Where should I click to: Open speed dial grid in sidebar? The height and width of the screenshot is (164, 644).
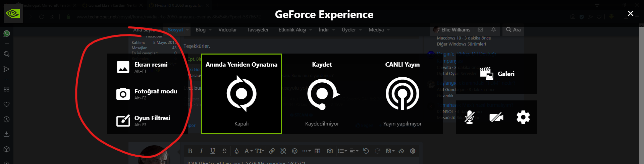click(x=6, y=89)
